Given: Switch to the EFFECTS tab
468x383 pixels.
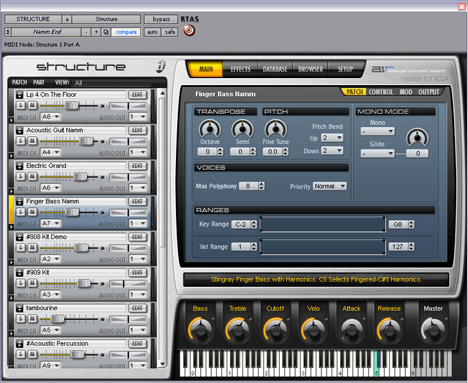Looking at the screenshot, I should pyautogui.click(x=240, y=69).
